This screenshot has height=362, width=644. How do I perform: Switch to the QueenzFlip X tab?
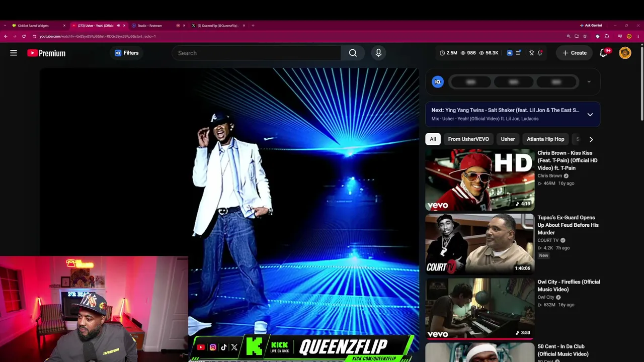(217, 26)
